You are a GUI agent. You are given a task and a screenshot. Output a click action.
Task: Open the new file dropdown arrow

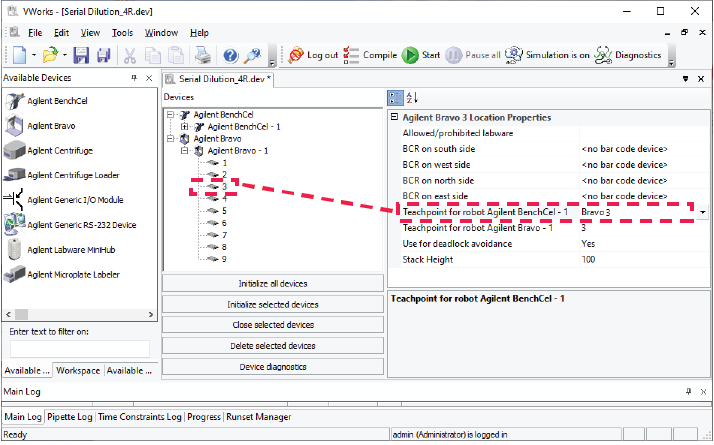coord(34,55)
